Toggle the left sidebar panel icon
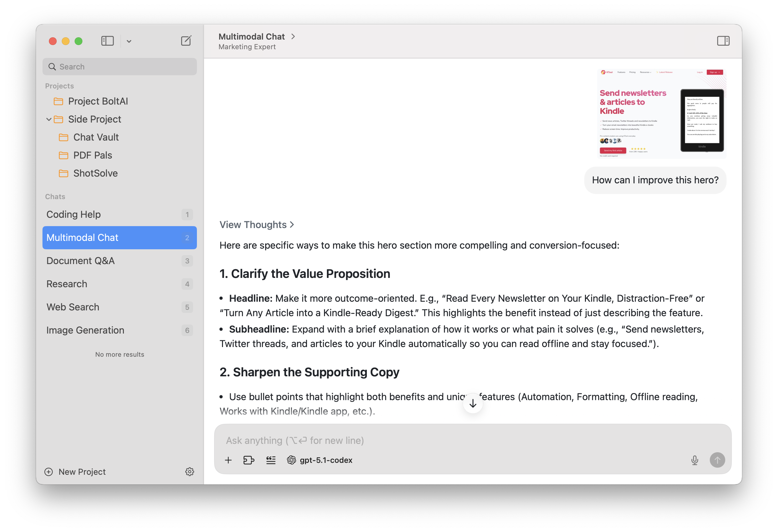Viewport: 778px width, 532px height. point(107,41)
